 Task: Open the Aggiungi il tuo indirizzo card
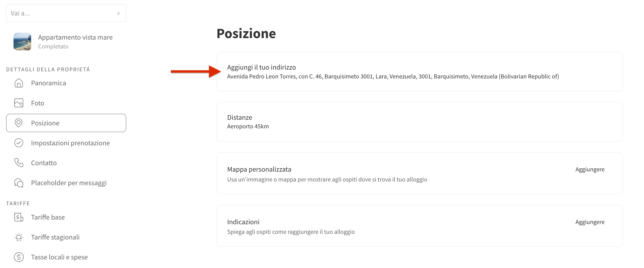(x=419, y=72)
